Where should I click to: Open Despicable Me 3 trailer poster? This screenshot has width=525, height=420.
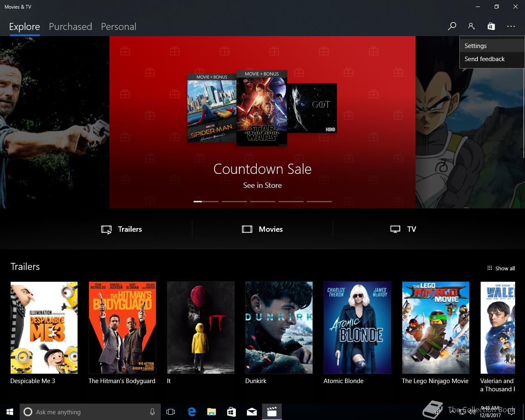pyautogui.click(x=44, y=327)
